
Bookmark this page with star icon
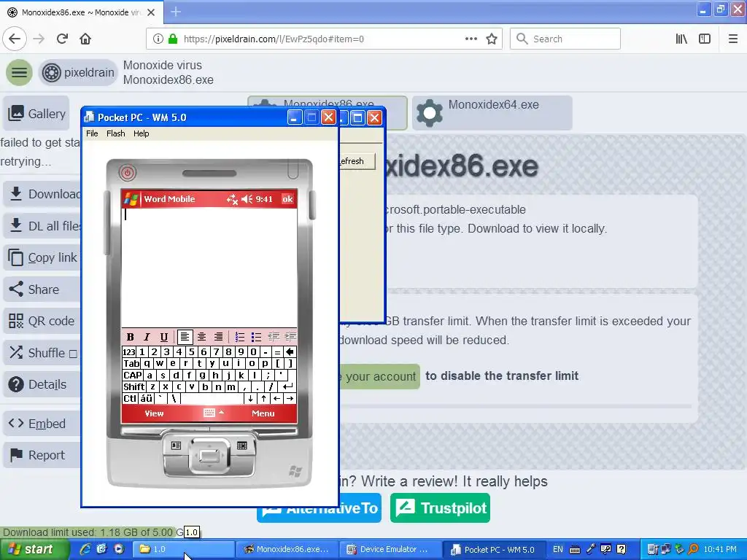[492, 39]
